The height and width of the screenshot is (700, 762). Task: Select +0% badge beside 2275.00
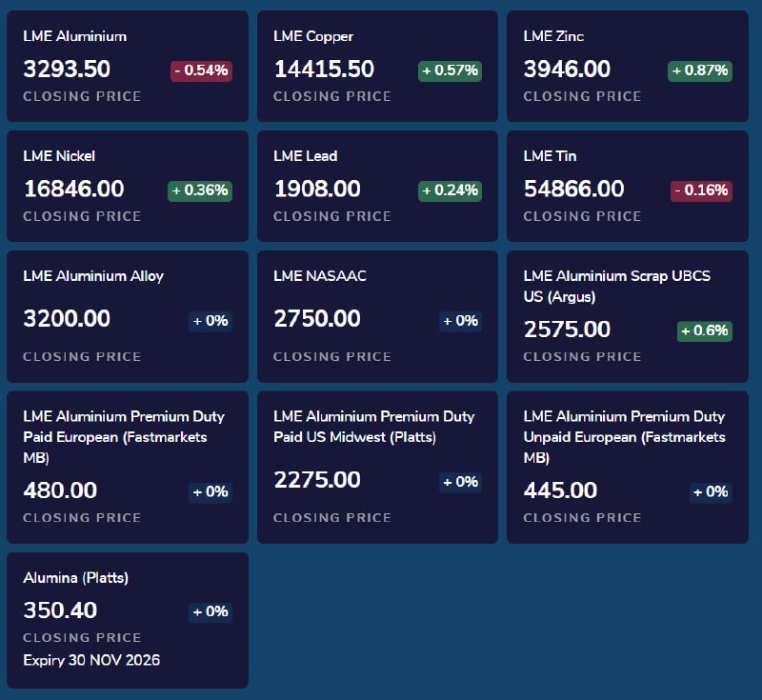(460, 482)
